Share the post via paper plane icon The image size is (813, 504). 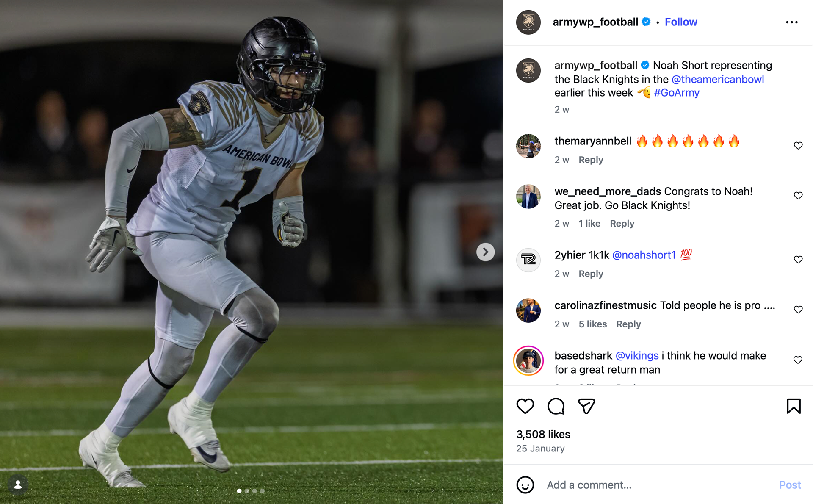pos(586,406)
